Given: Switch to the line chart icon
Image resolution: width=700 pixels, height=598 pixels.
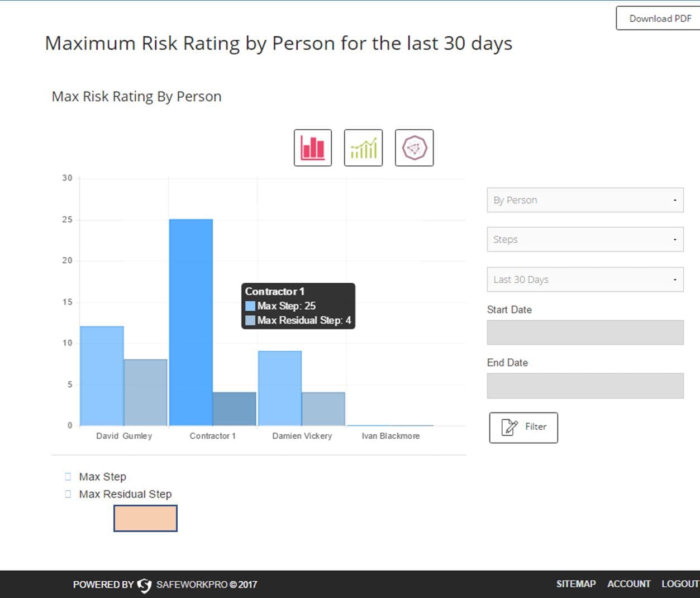Looking at the screenshot, I should click(x=363, y=148).
